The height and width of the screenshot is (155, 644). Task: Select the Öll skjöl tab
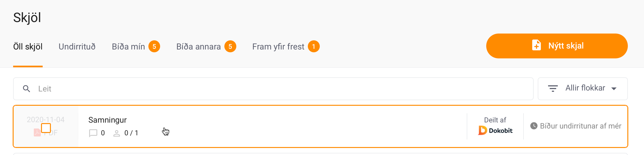(28, 47)
